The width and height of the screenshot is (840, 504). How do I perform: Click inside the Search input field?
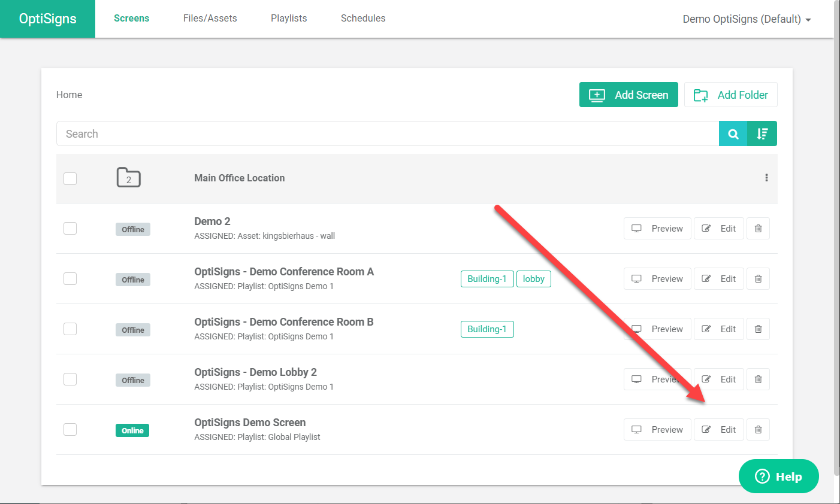click(359, 133)
